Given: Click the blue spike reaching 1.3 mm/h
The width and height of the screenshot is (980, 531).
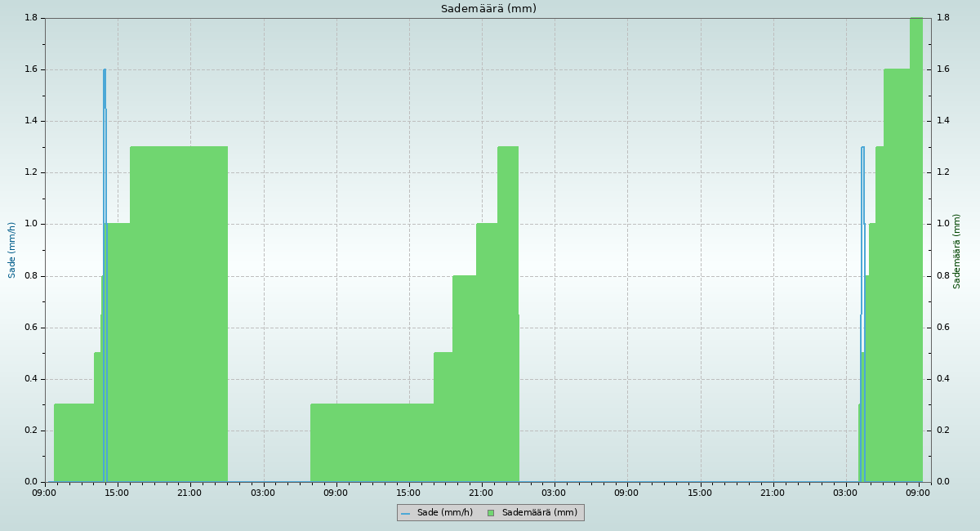Looking at the screenshot, I should pyautogui.click(x=862, y=149).
